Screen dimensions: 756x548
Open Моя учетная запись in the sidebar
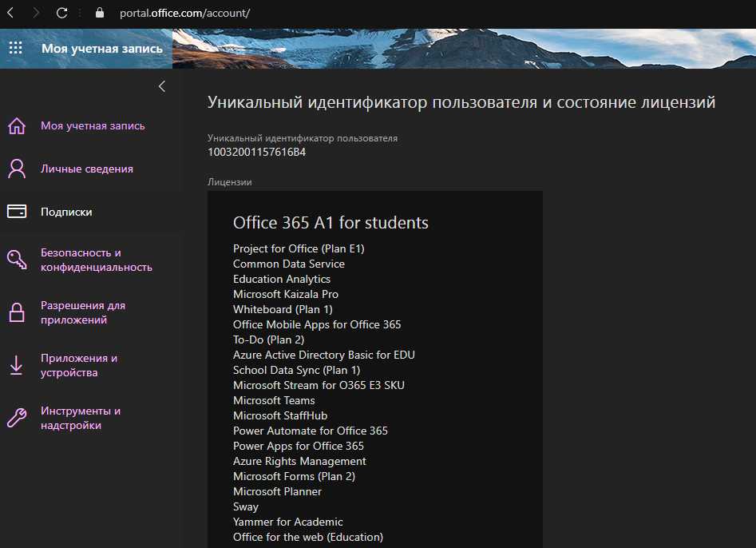pyautogui.click(x=93, y=126)
